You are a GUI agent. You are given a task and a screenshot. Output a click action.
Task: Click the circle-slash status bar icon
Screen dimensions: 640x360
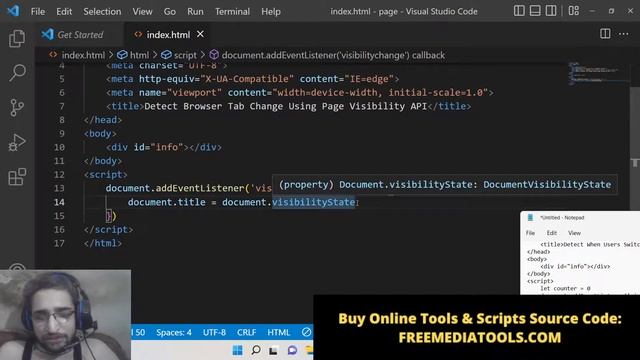click(x=306, y=332)
